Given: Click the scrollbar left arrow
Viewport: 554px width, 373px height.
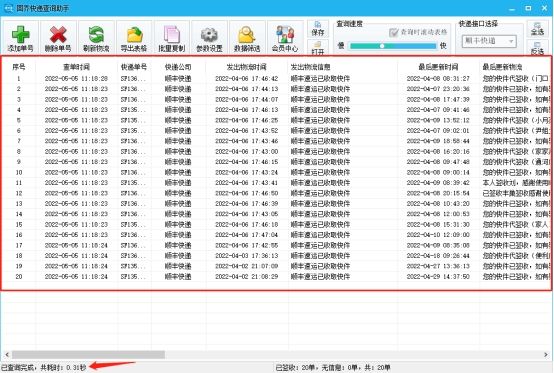Looking at the screenshot, I should pyautogui.click(x=7, y=354).
